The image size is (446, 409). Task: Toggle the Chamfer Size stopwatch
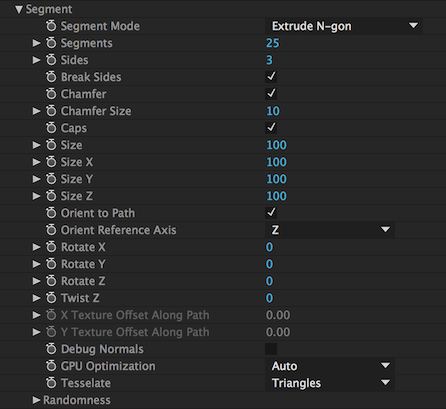(x=51, y=111)
